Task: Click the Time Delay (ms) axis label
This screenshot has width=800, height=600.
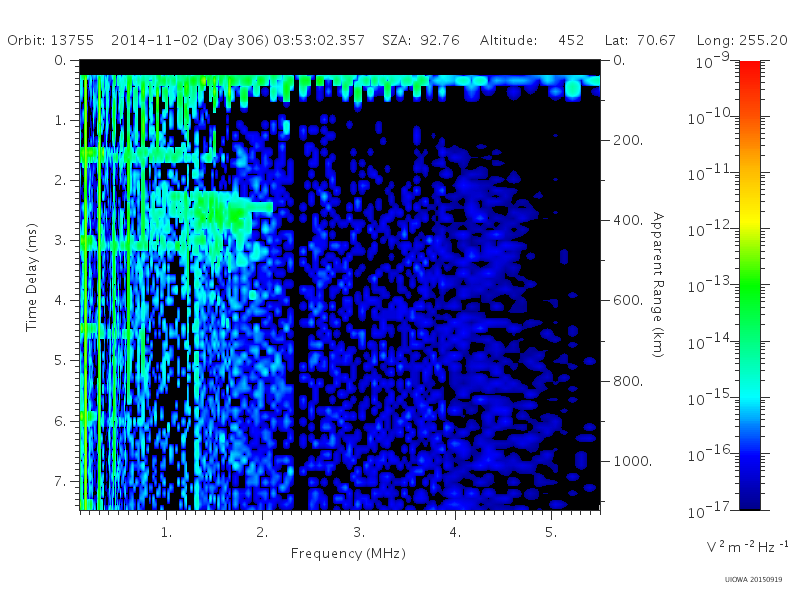Action: pyautogui.click(x=32, y=277)
